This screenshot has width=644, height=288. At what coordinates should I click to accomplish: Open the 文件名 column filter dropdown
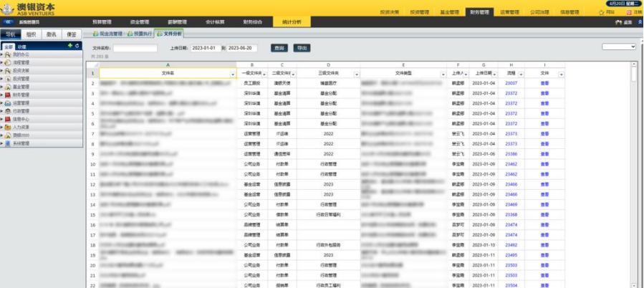coord(233,74)
